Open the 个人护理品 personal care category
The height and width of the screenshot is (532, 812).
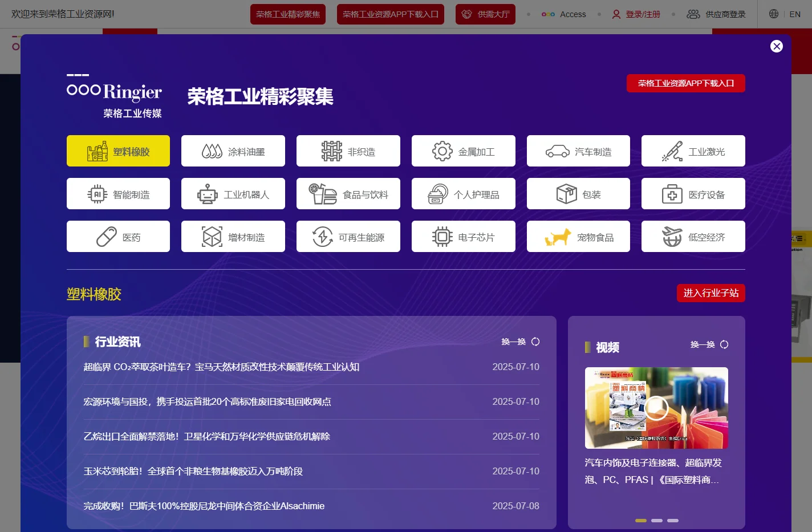464,194
